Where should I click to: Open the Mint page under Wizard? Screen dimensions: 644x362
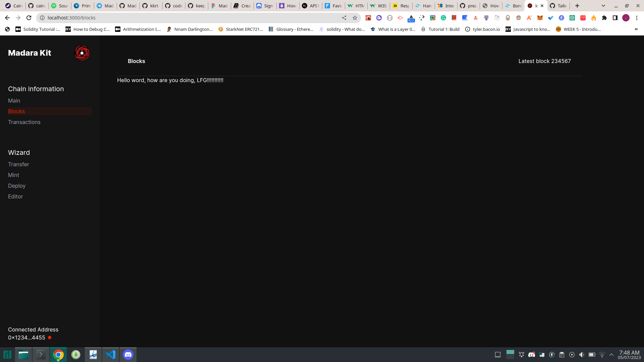tap(13, 175)
